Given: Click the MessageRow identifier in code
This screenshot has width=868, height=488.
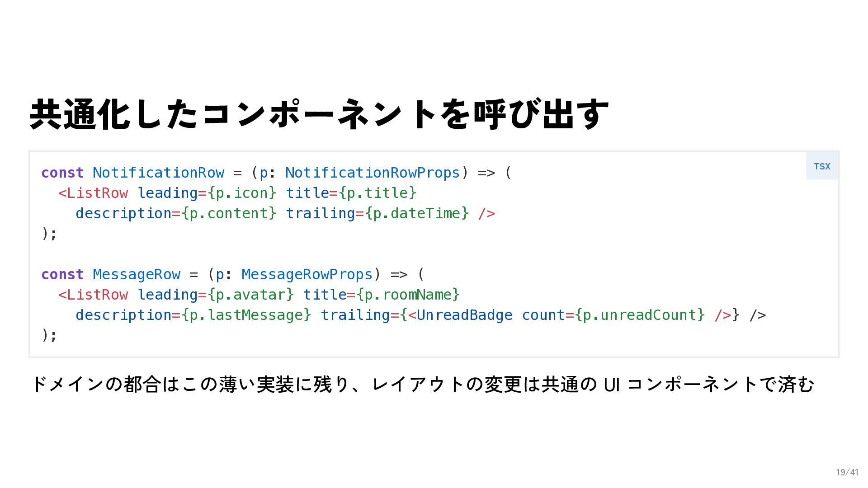Looking at the screenshot, I should pyautogui.click(x=137, y=274).
